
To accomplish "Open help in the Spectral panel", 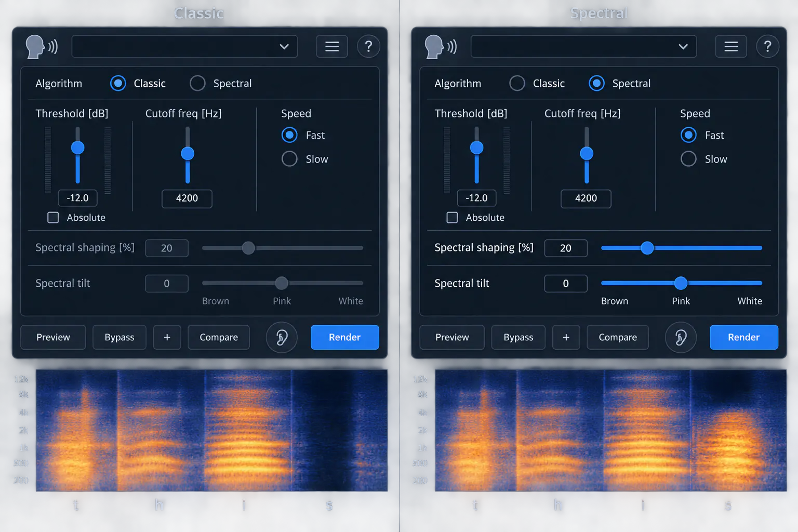I will click(x=767, y=47).
